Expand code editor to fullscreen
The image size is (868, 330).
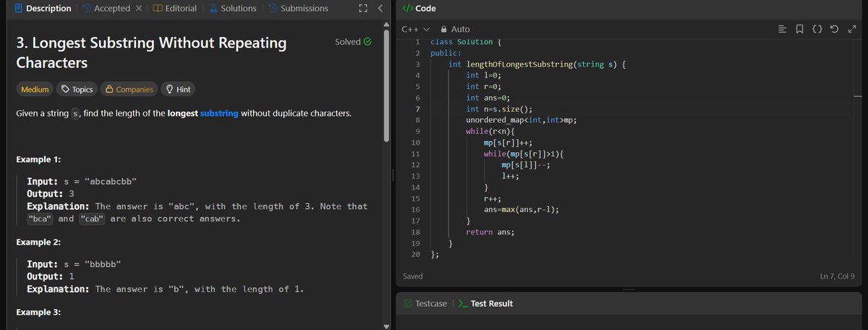[x=851, y=29]
